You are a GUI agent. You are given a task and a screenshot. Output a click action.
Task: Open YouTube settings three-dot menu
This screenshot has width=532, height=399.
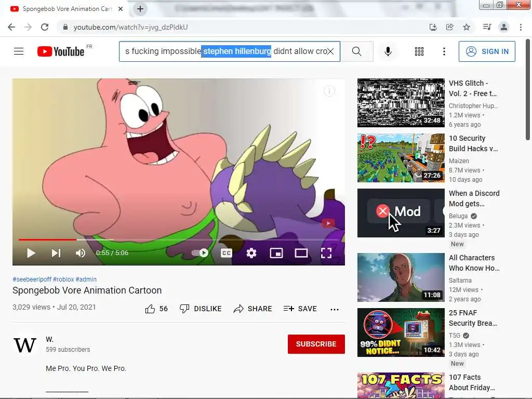[x=444, y=51]
